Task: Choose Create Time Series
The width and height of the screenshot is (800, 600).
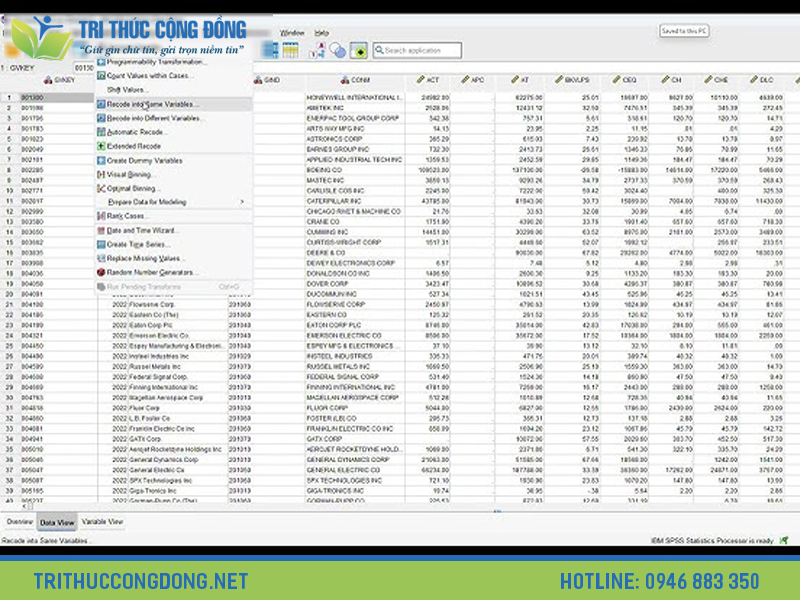Action: [x=174, y=244]
